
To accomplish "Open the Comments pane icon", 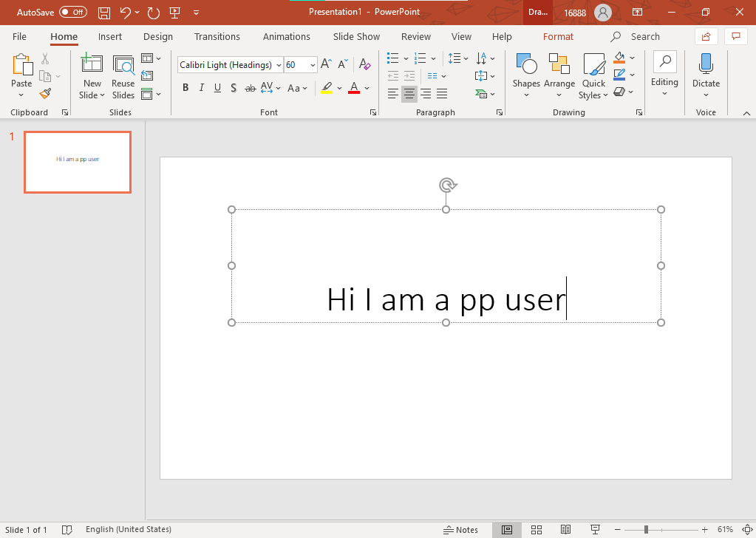I will click(736, 37).
